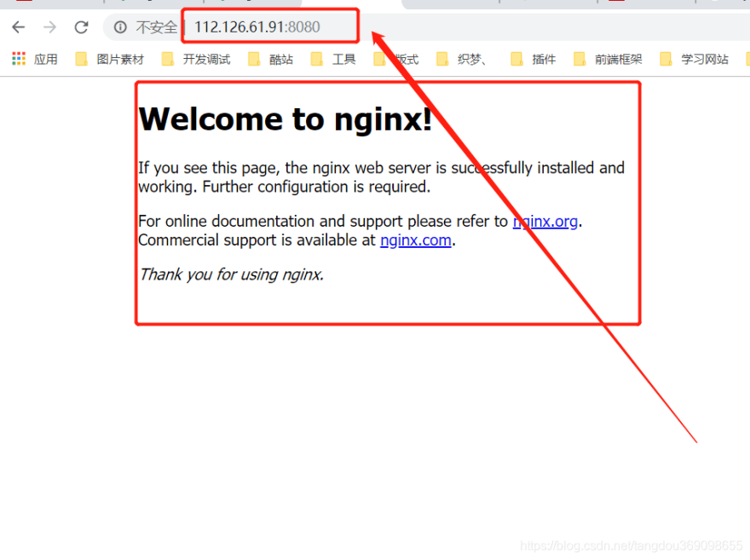Open the nginx.org documentation link
Viewport: 750px width, 560px height.
click(545, 222)
